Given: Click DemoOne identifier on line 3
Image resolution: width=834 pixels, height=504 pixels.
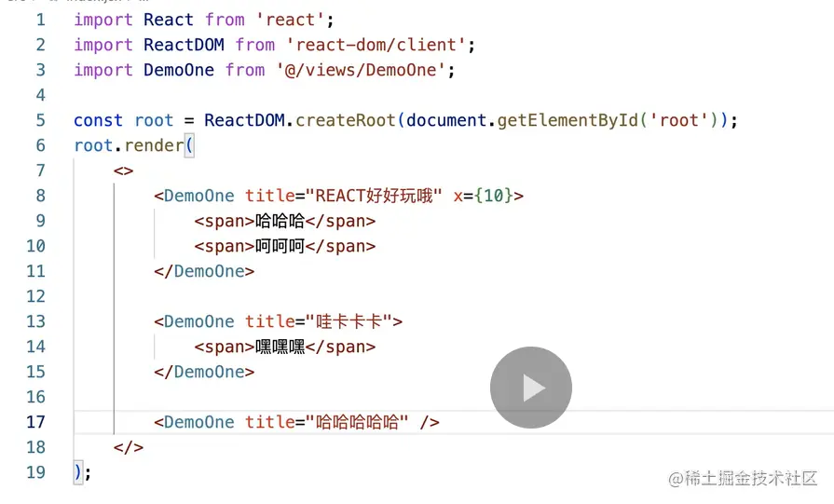Looking at the screenshot, I should [179, 70].
